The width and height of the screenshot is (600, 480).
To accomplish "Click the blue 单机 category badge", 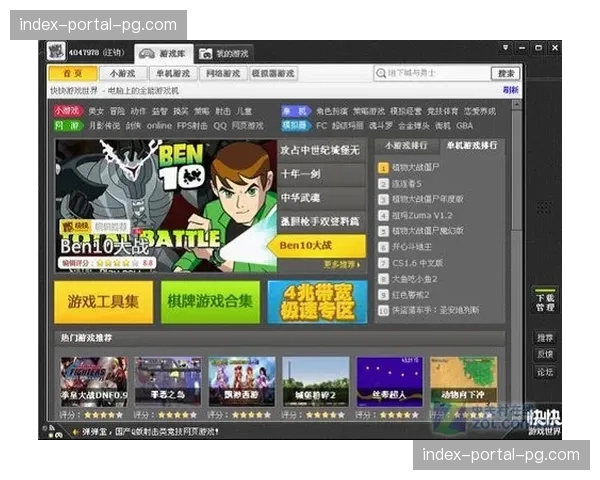I will [295, 111].
